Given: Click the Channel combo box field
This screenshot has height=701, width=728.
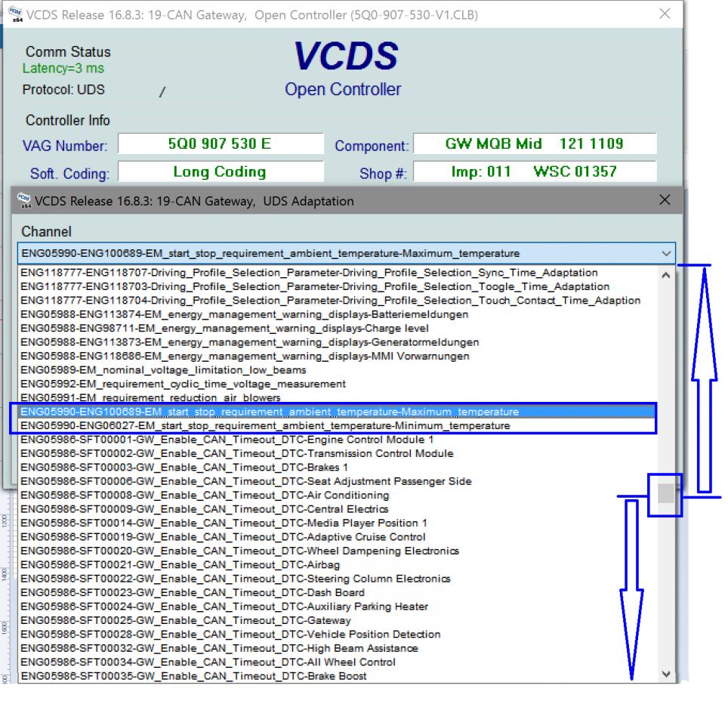Looking at the screenshot, I should 346,253.
